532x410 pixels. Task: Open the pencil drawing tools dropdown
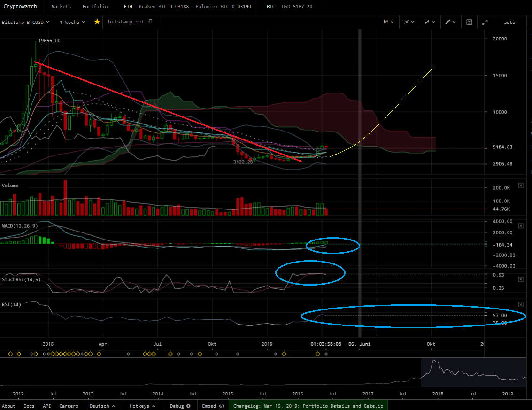[x=450, y=22]
